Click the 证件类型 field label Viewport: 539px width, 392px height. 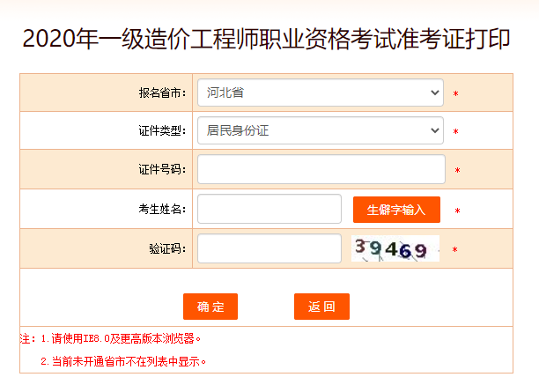coord(162,131)
